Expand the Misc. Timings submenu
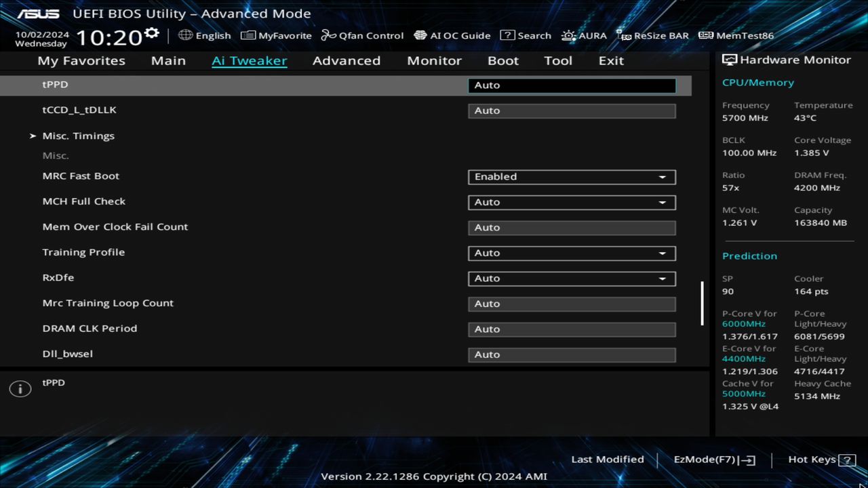Viewport: 868px width, 488px height. [79, 136]
